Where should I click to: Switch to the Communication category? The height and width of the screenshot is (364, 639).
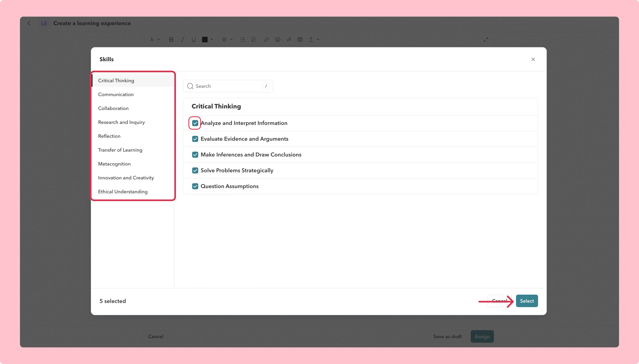click(x=133, y=95)
